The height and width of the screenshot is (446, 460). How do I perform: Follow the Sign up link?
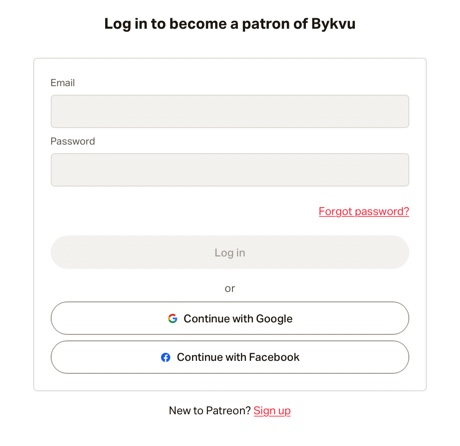click(272, 411)
